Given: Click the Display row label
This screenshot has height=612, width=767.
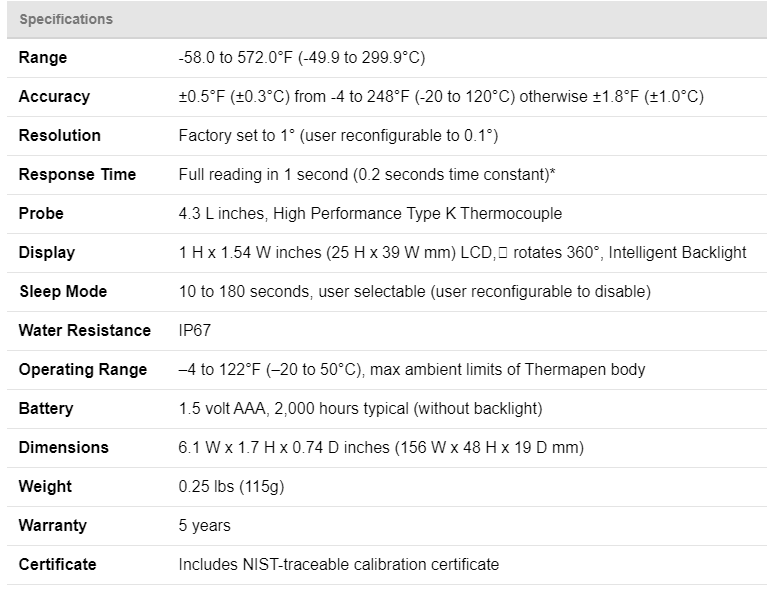Looking at the screenshot, I should click(47, 253).
